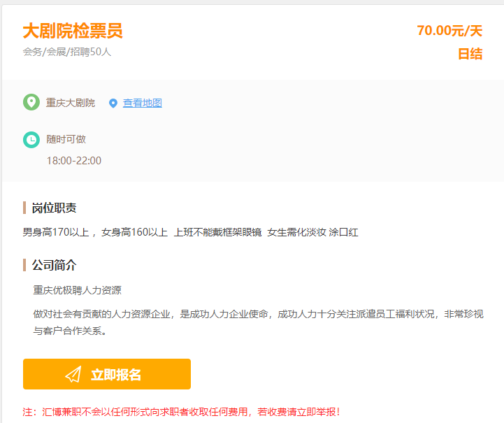This screenshot has height=423, width=504.
Task: Click the job title 大剧院检票员
Action: click(x=73, y=31)
